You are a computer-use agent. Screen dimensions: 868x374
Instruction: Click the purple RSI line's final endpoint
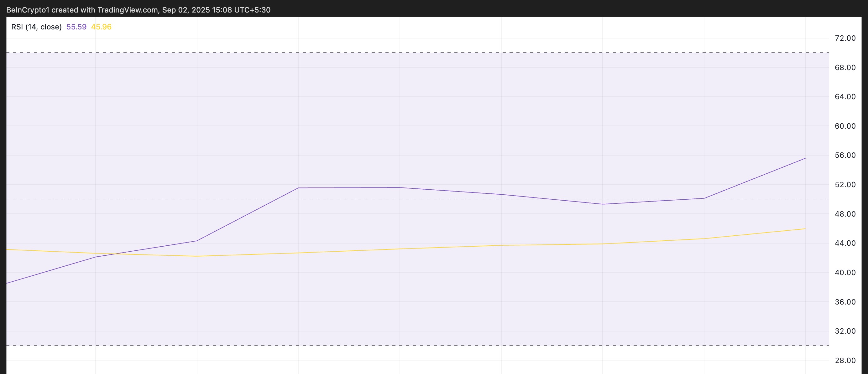click(805, 158)
